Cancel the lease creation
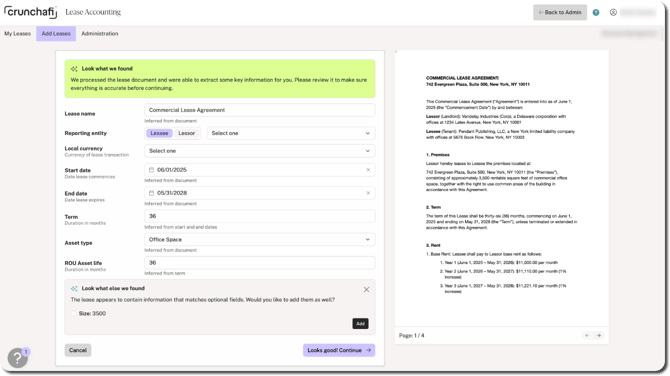This screenshot has height=376, width=670. click(78, 350)
